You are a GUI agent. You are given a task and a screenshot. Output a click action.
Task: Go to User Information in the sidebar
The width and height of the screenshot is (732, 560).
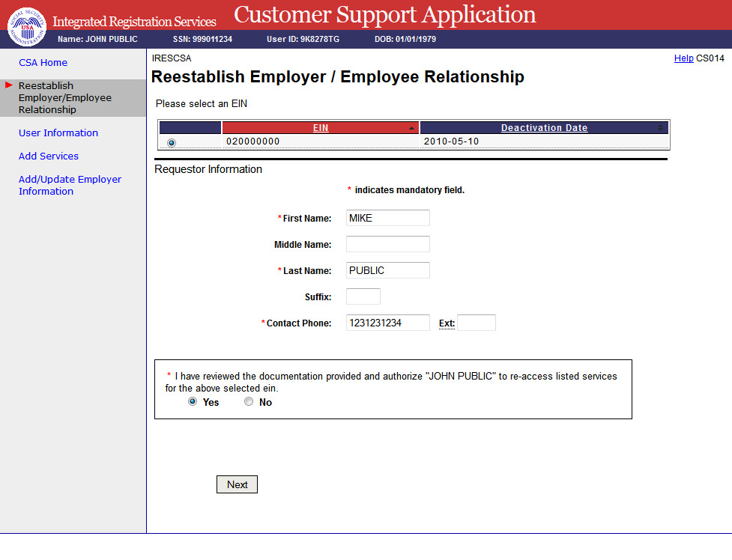click(58, 133)
